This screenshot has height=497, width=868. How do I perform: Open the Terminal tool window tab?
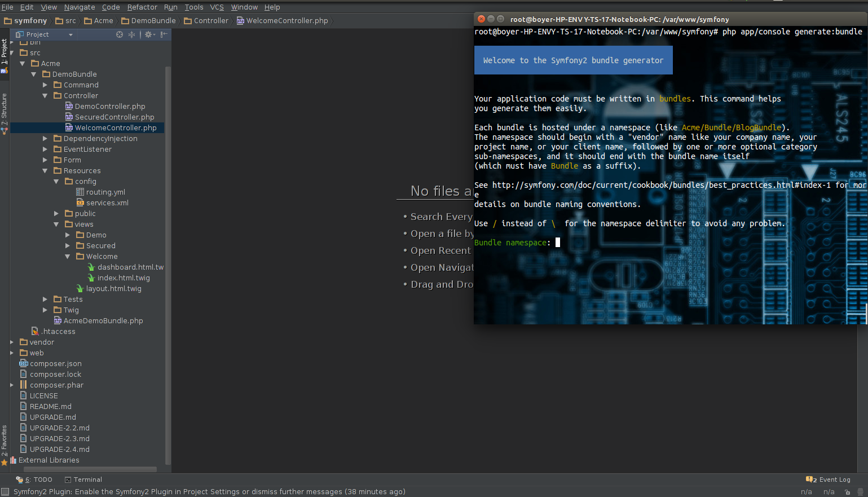tap(83, 480)
